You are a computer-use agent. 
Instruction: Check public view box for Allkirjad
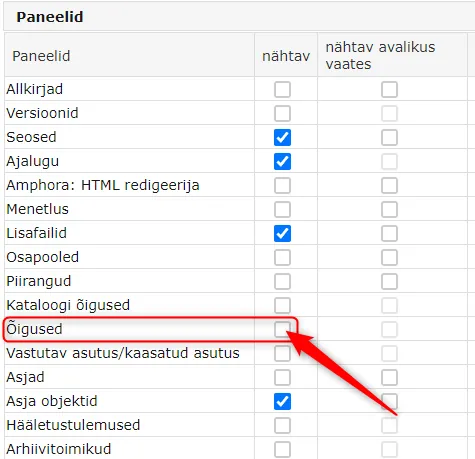click(x=389, y=89)
